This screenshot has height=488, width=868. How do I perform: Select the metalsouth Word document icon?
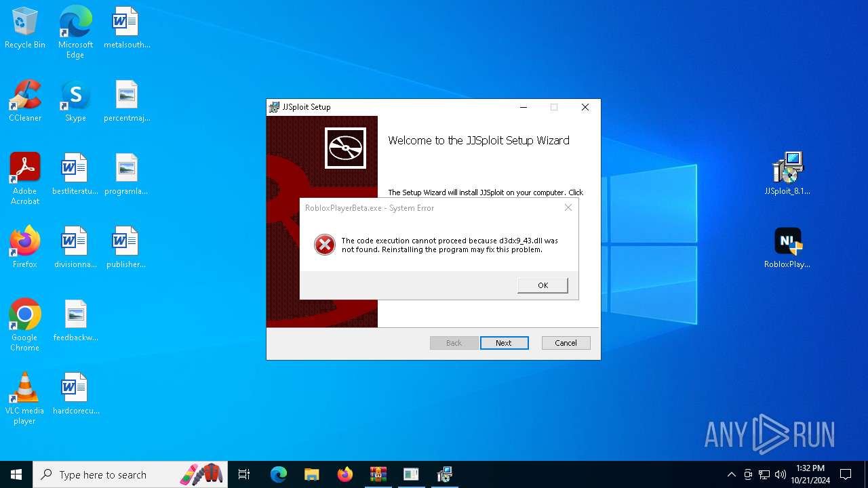point(127,28)
